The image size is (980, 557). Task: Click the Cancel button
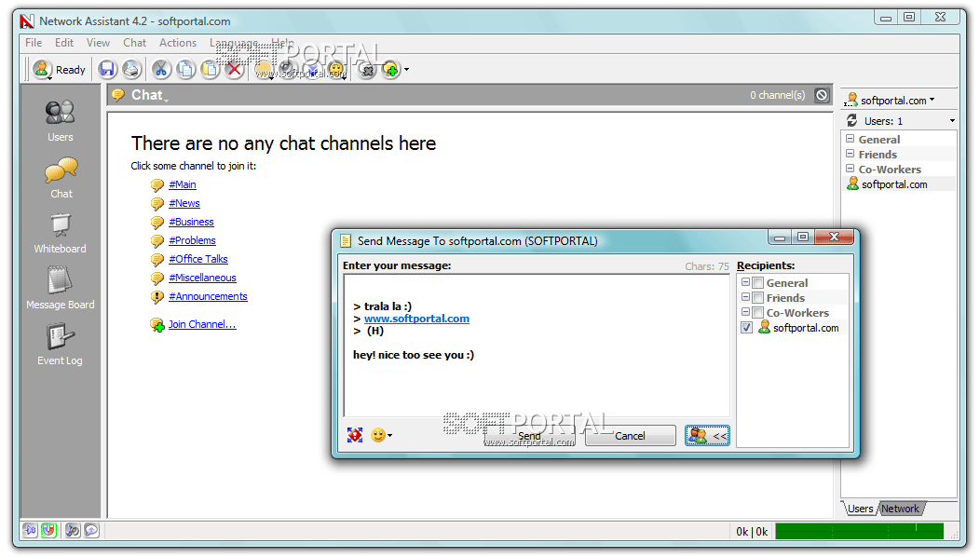tap(630, 436)
